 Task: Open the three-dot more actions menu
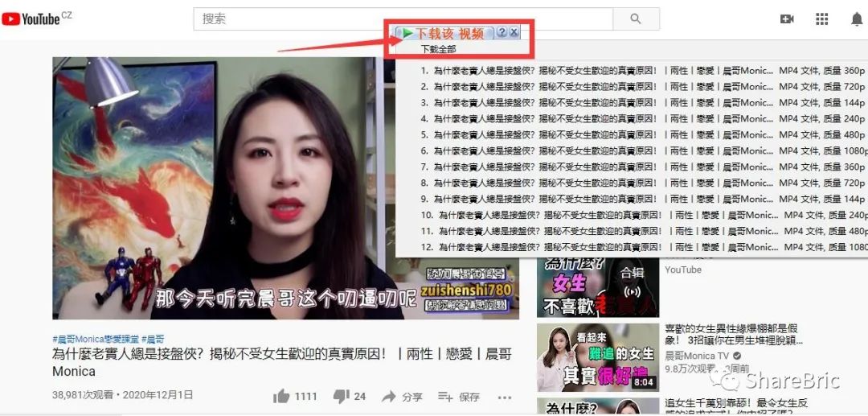[x=504, y=397]
